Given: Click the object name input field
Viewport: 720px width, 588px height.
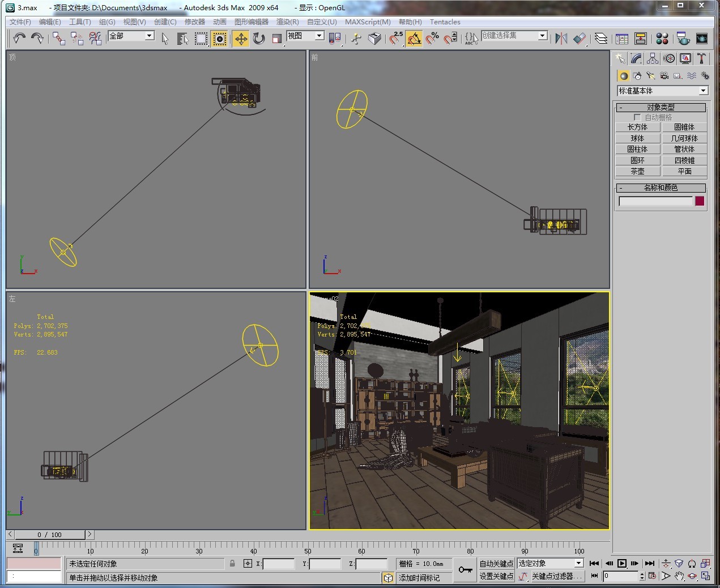Looking at the screenshot, I should click(x=655, y=201).
